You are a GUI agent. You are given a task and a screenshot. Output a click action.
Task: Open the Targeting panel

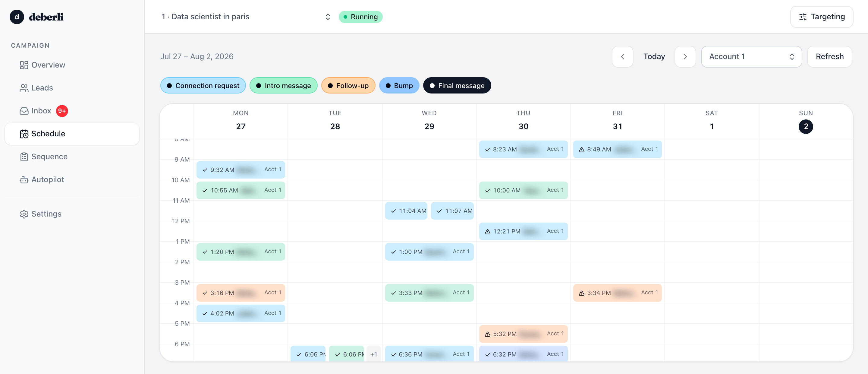[822, 17]
